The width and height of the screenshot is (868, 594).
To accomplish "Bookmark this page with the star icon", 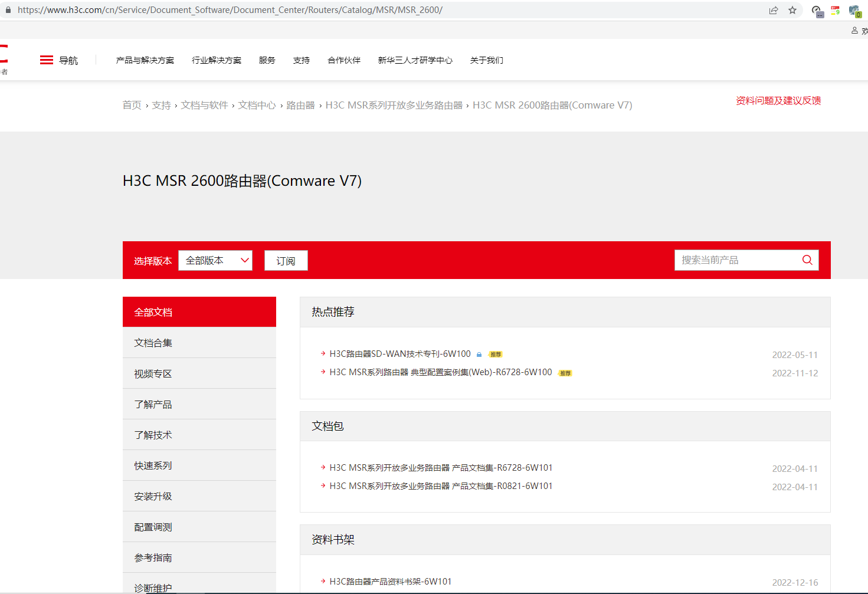I will tap(792, 10).
